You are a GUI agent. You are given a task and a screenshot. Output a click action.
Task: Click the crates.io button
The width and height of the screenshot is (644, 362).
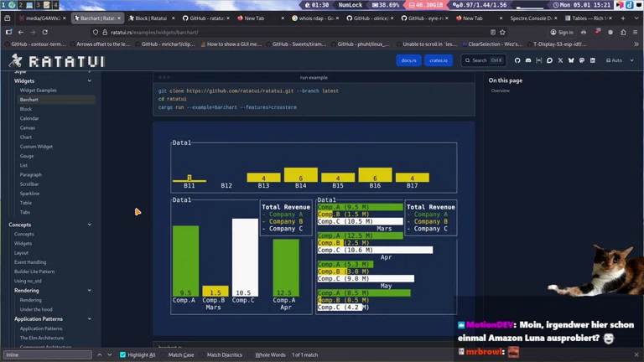pos(438,60)
